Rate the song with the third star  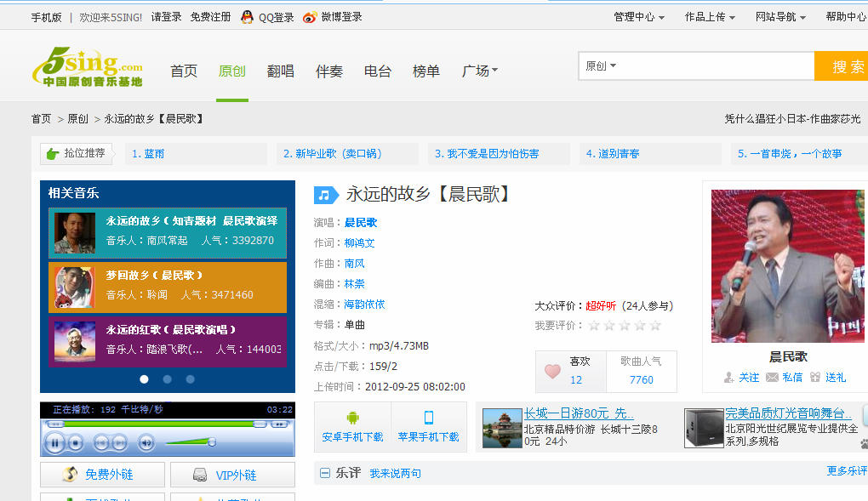625,326
